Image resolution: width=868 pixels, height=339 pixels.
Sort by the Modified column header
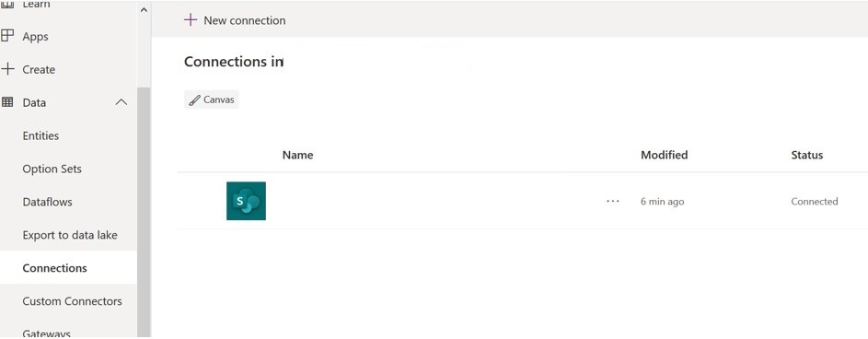click(x=665, y=155)
